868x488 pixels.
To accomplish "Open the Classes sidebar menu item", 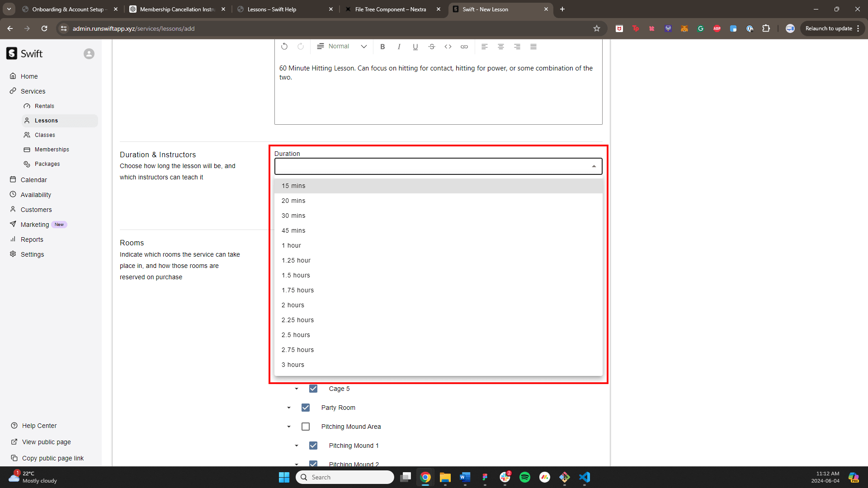I will [x=44, y=134].
